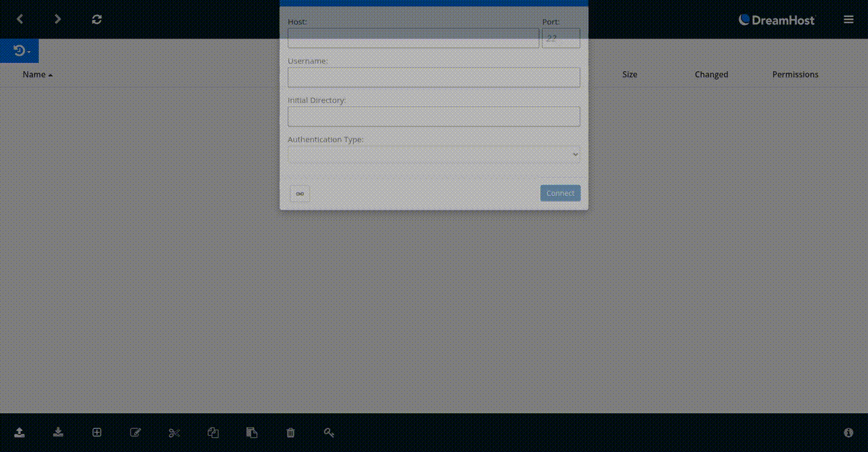The height and width of the screenshot is (452, 868).
Task: Click the Port input field
Action: [561, 38]
